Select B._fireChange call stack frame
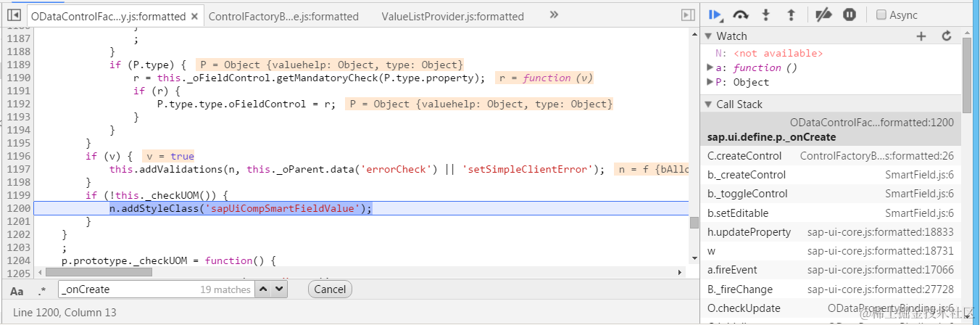This screenshot has height=325, width=980. tap(831, 289)
